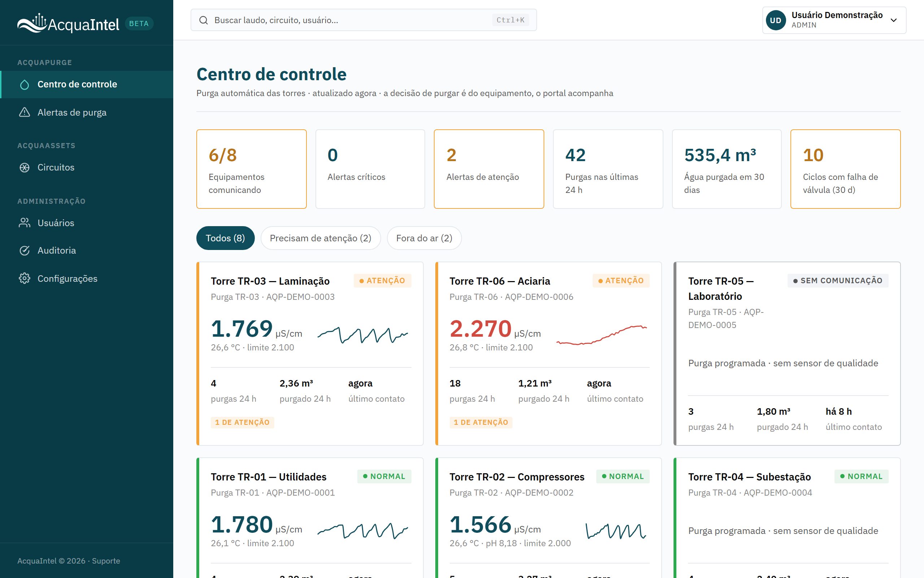Click the 1 DE ATENÇÃO badge on TR-06

click(x=481, y=422)
